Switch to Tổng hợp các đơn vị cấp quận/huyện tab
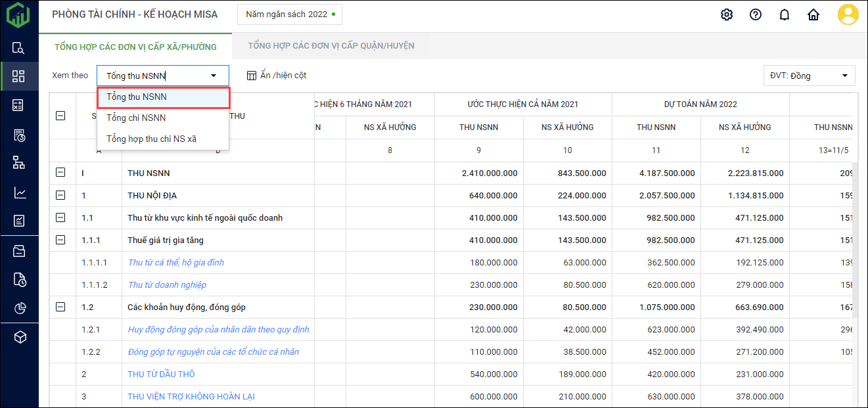 click(x=331, y=46)
